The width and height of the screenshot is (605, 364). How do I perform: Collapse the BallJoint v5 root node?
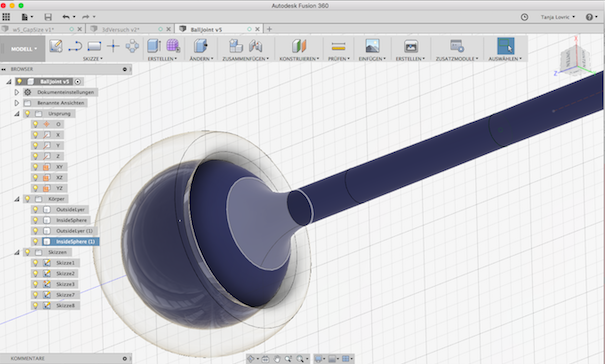[8, 81]
